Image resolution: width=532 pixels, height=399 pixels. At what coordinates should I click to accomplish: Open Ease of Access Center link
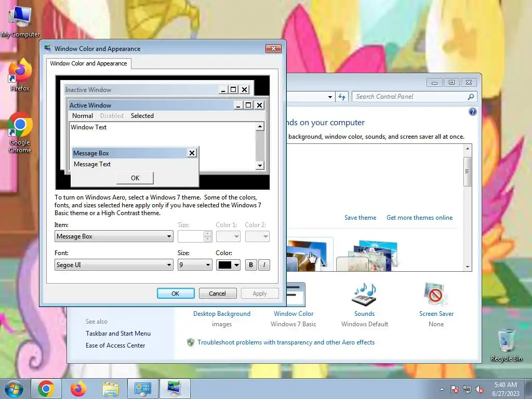[x=115, y=345]
